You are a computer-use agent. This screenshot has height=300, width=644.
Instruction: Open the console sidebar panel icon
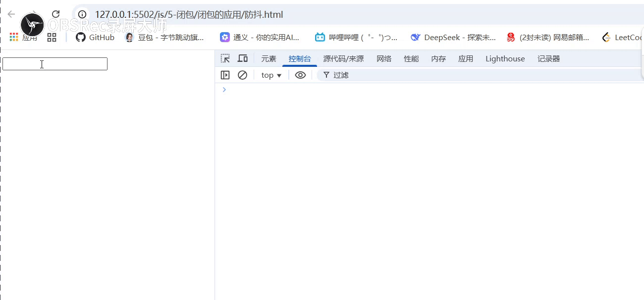(225, 75)
